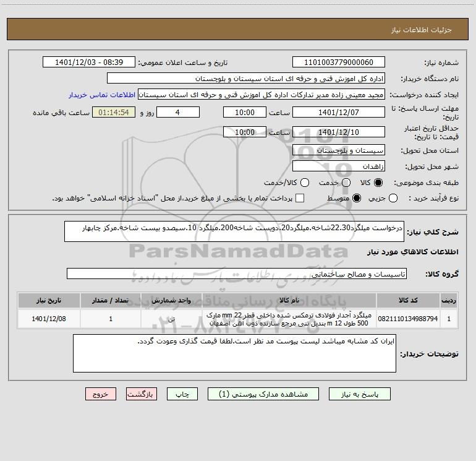This screenshot has height=461, width=476.
Task: Click the کد کالا column header
Action: [408, 300]
